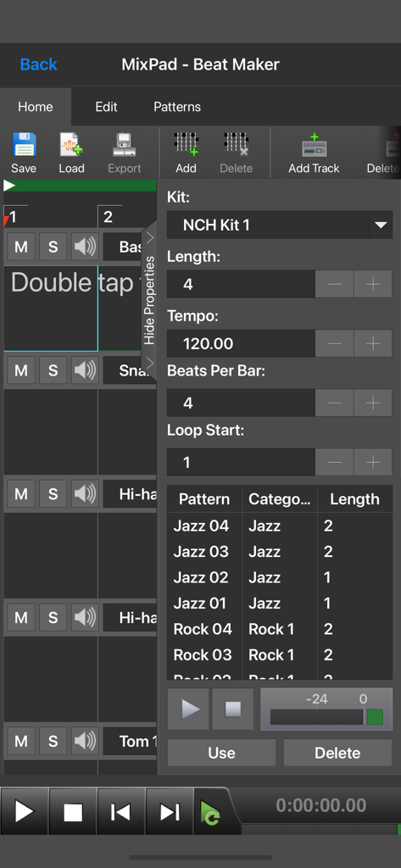Select the Rock 03 pattern row
401x868 pixels.
point(280,655)
